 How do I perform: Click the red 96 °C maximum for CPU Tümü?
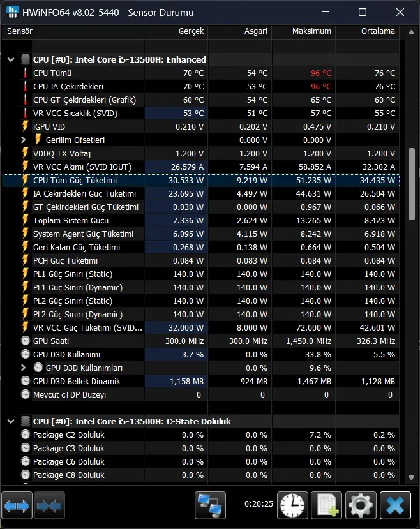pyautogui.click(x=321, y=73)
